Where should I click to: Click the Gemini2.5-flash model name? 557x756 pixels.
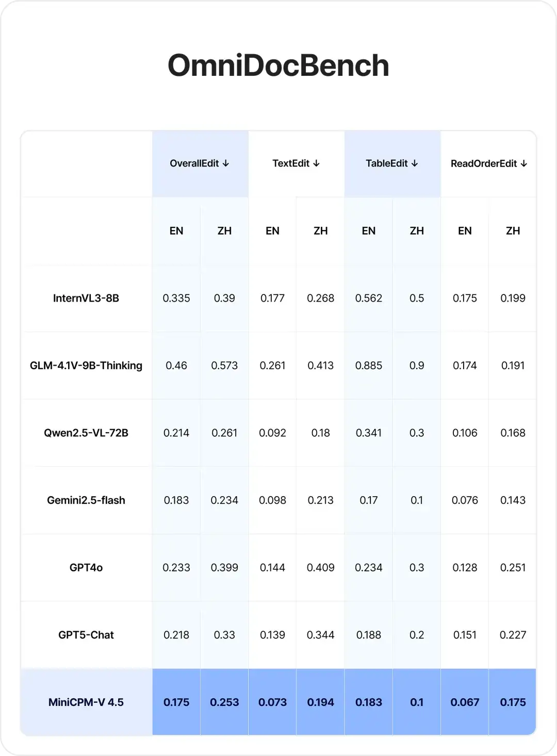[86, 500]
